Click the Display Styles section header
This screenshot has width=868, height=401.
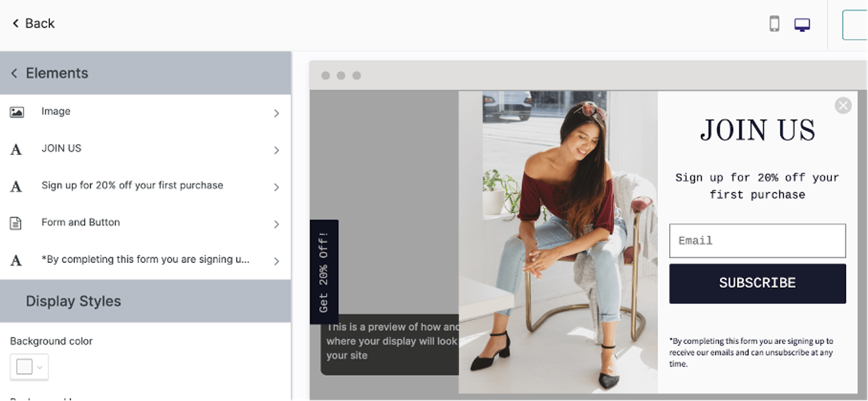[x=145, y=301]
